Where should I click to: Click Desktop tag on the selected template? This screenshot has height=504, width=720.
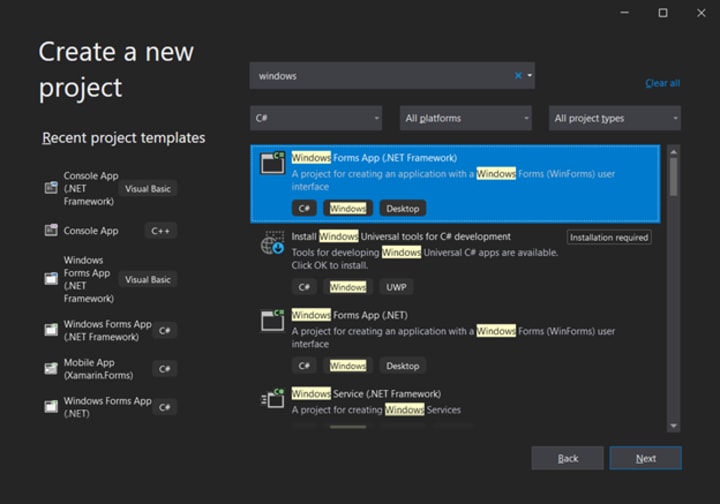(403, 209)
